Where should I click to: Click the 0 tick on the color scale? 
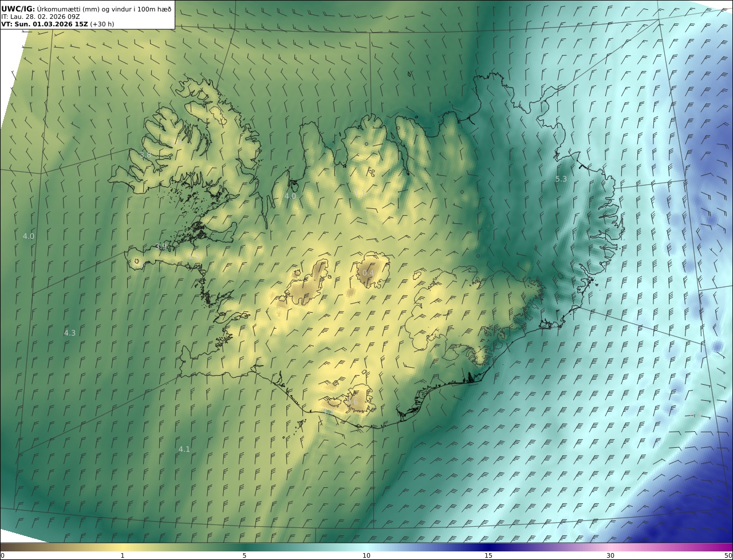[2, 555]
